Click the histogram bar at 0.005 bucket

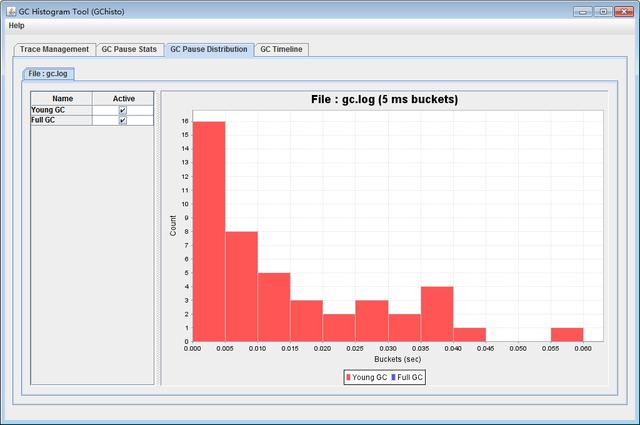(242, 287)
